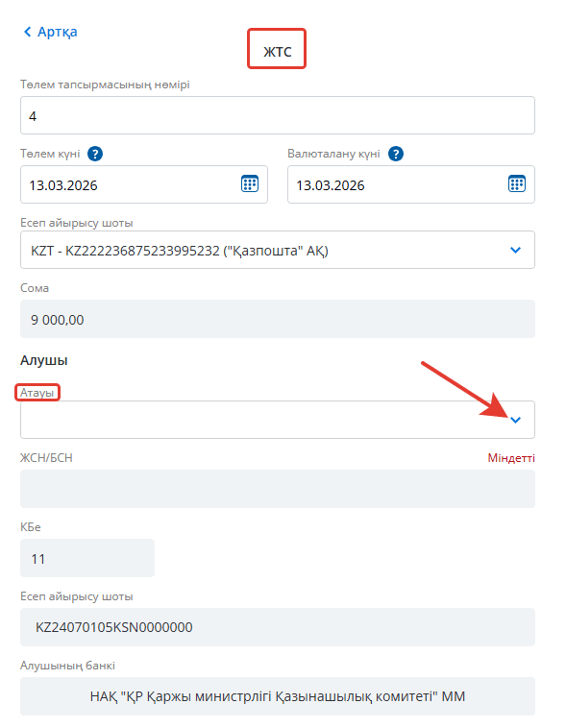Screen dimensions: 566x728
Task: Open calendar picker for Төлем күні
Action: pos(250,183)
